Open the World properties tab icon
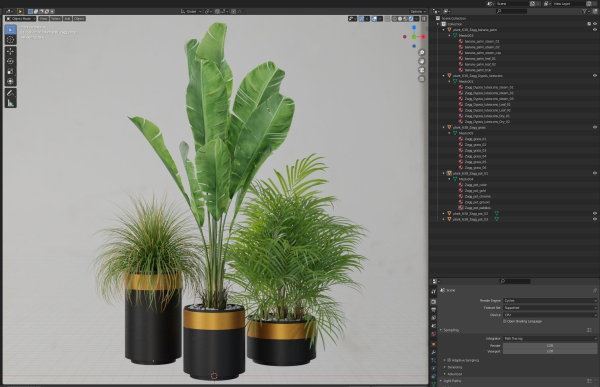The height and width of the screenshot is (387, 600). pyautogui.click(x=434, y=334)
